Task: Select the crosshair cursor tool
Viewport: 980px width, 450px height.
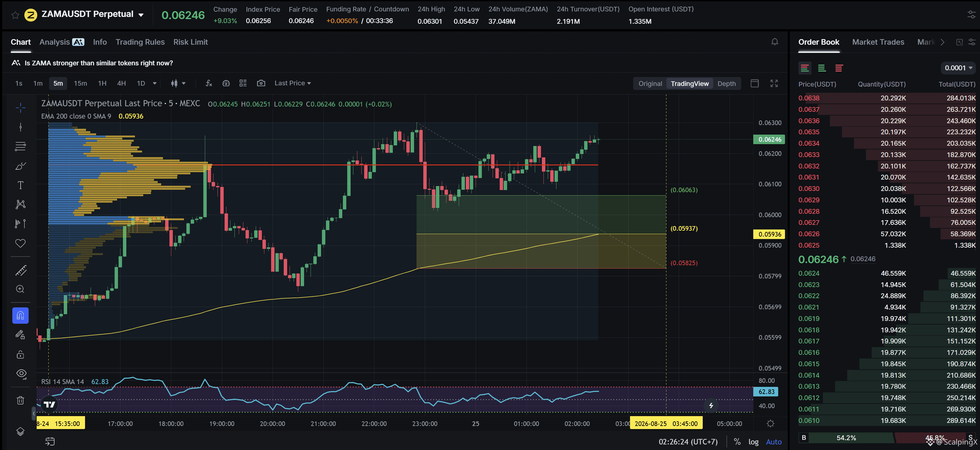Action: tap(21, 108)
